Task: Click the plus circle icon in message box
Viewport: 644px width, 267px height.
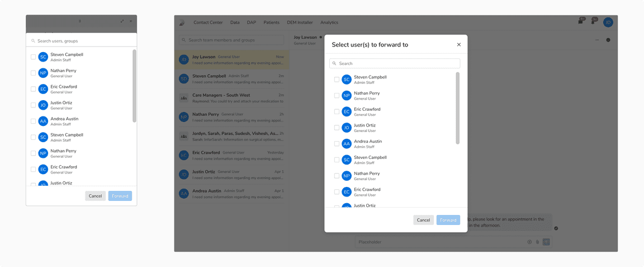Action: tap(529, 242)
